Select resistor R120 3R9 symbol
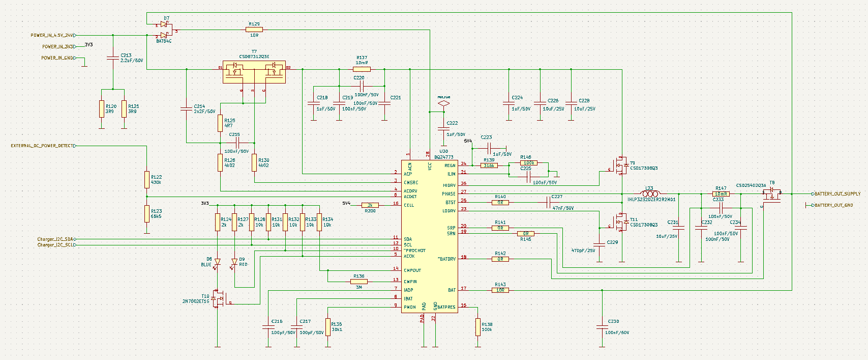The width and height of the screenshot is (868, 360). [x=102, y=109]
